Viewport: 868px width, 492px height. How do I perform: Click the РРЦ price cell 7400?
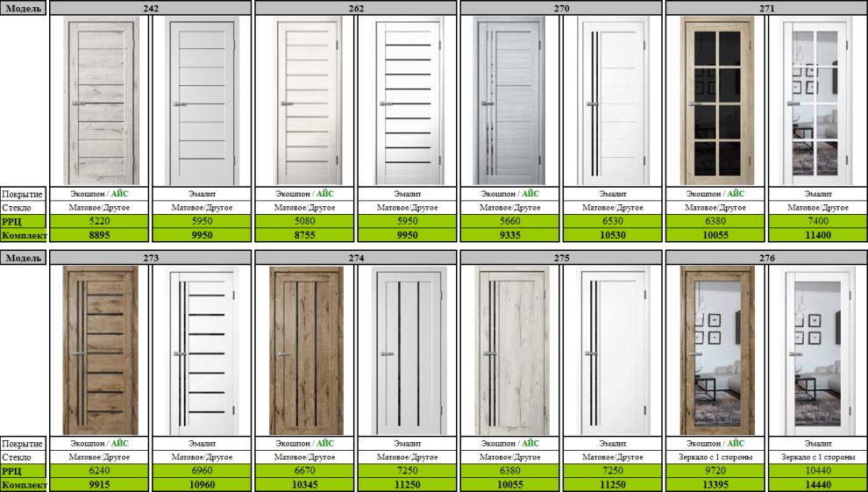click(x=817, y=222)
